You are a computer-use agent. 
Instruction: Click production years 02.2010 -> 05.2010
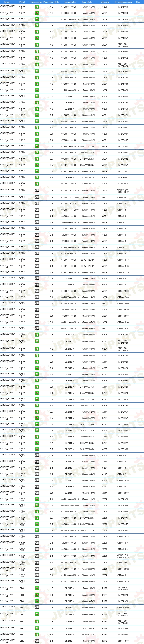click(70, 575)
